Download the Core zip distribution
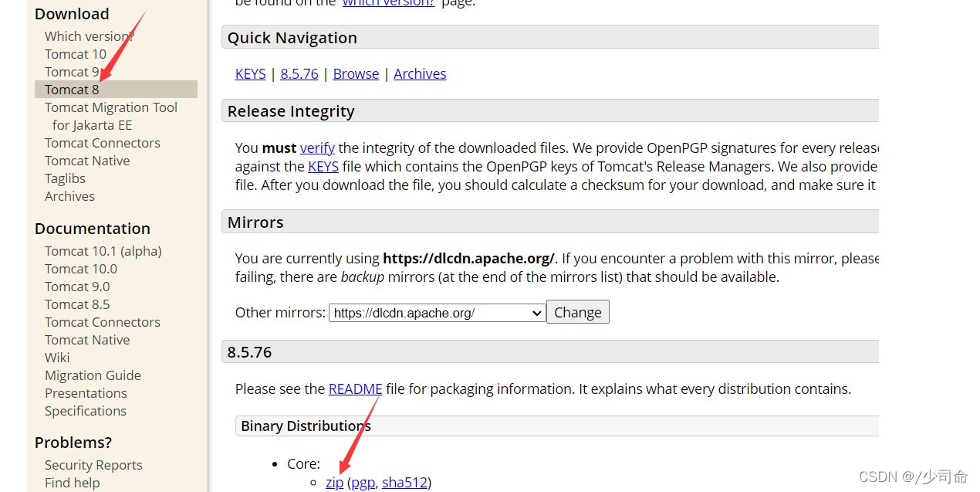 tap(334, 483)
